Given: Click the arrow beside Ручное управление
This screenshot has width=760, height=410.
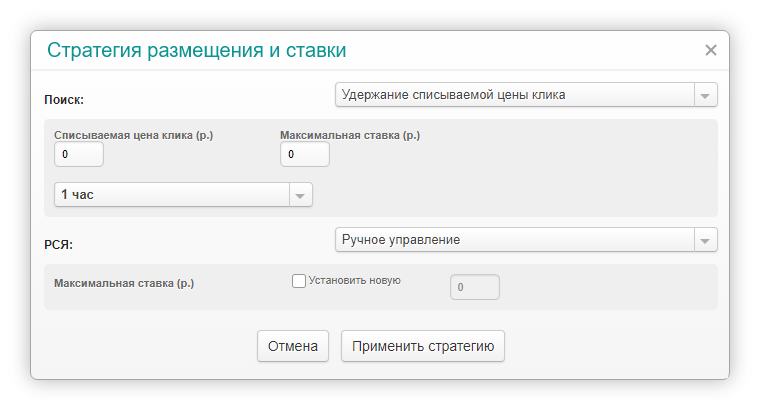Looking at the screenshot, I should coord(705,240).
